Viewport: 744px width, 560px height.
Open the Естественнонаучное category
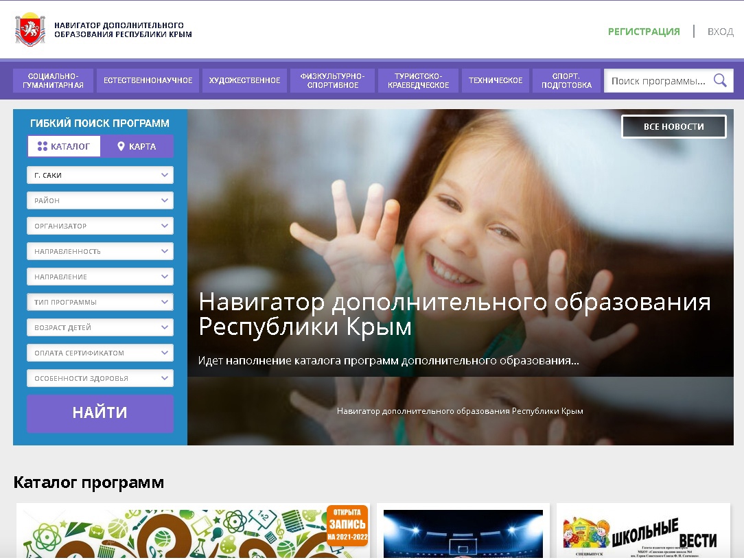148,80
